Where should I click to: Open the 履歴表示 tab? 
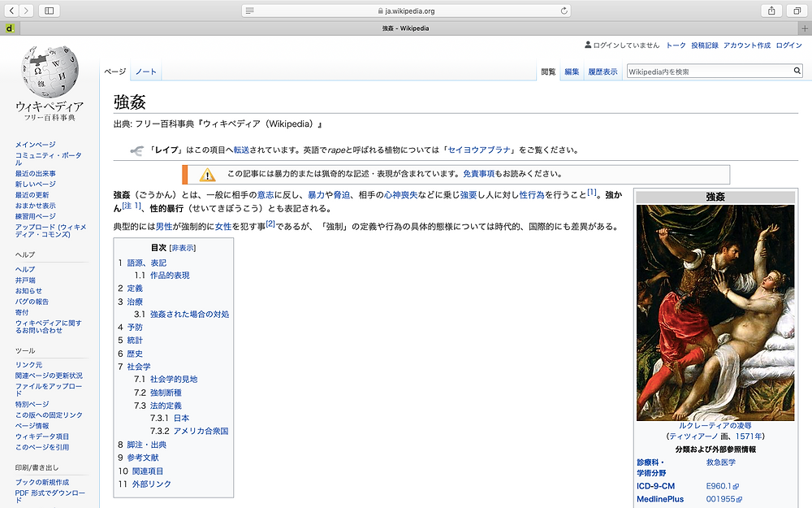[603, 72]
